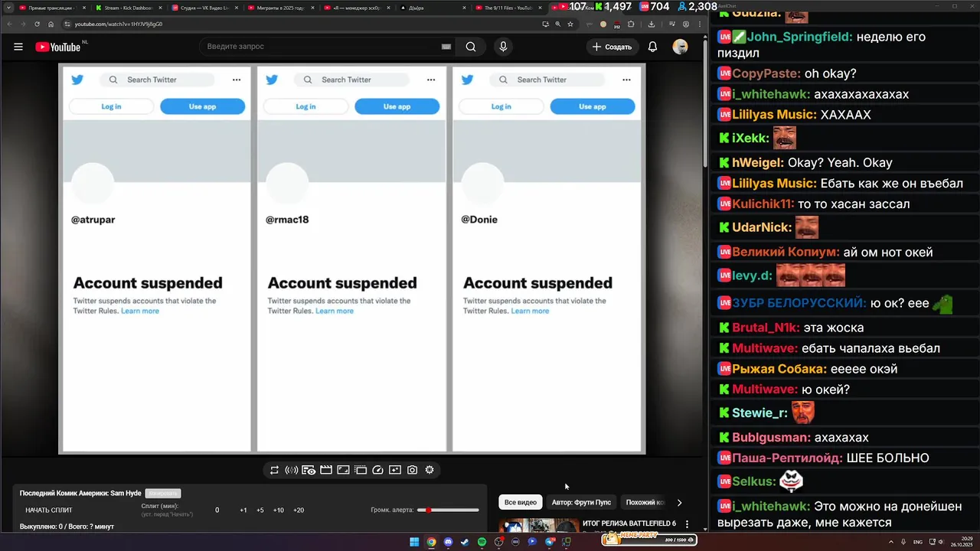The image size is (980, 551).
Task: Open Telegram from the taskbar
Action: click(x=550, y=542)
